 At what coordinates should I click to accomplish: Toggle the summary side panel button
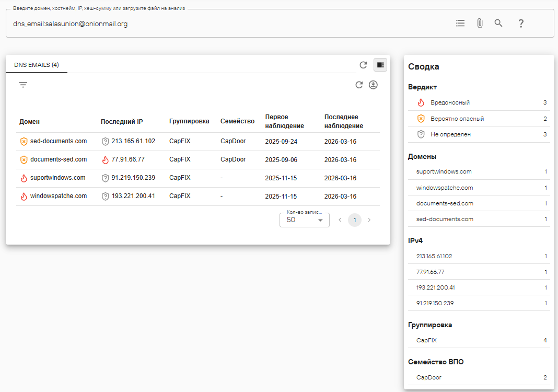[380, 65]
